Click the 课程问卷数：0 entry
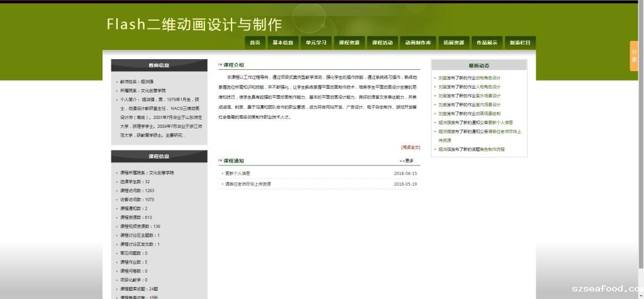 click(134, 271)
